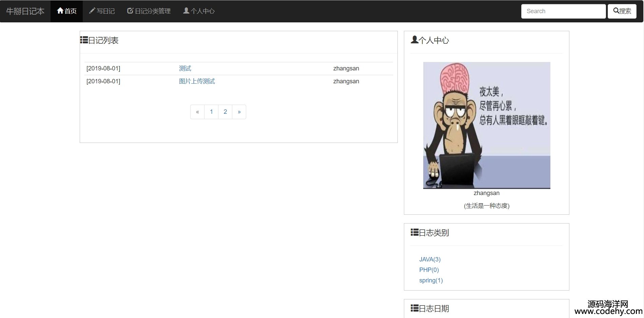Image resolution: width=644 pixels, height=318 pixels.
Task: Click the 日志类别 heading text
Action: pos(434,233)
